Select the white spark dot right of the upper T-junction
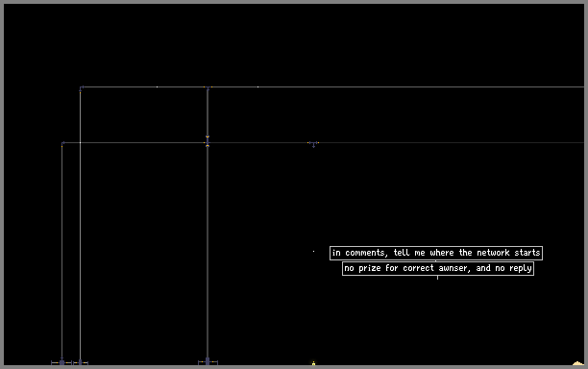 pos(257,87)
